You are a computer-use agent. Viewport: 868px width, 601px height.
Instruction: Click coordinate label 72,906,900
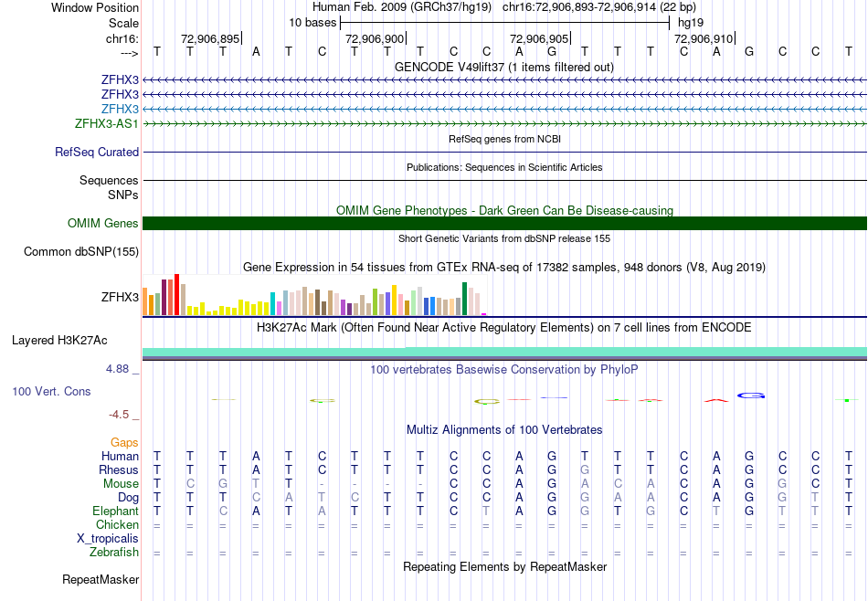pos(375,38)
